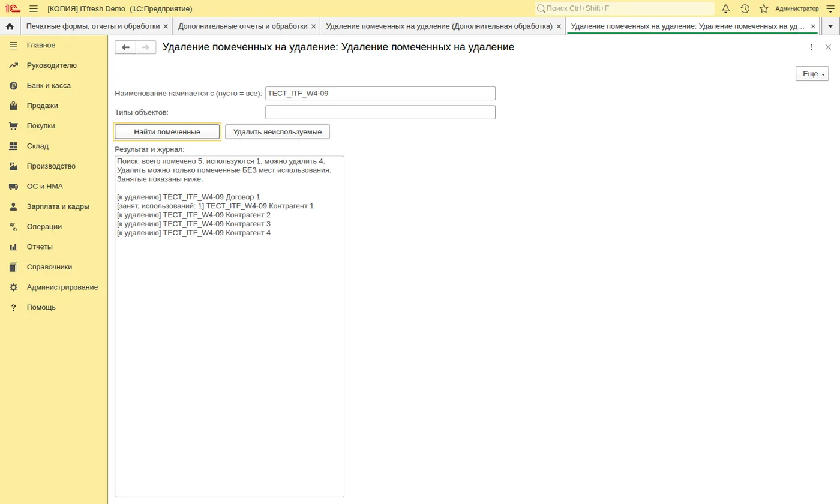Open the Справочники section
Screen dimensions: 840x504
54,267
